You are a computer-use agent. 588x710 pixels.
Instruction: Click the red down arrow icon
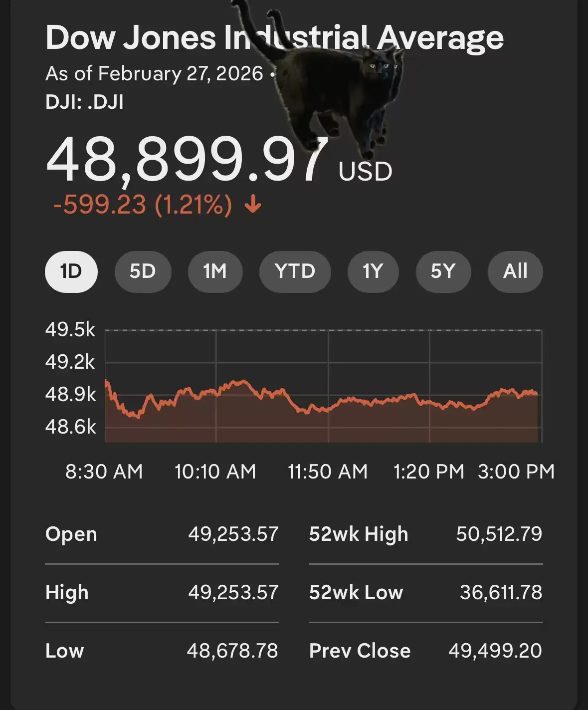click(x=253, y=205)
